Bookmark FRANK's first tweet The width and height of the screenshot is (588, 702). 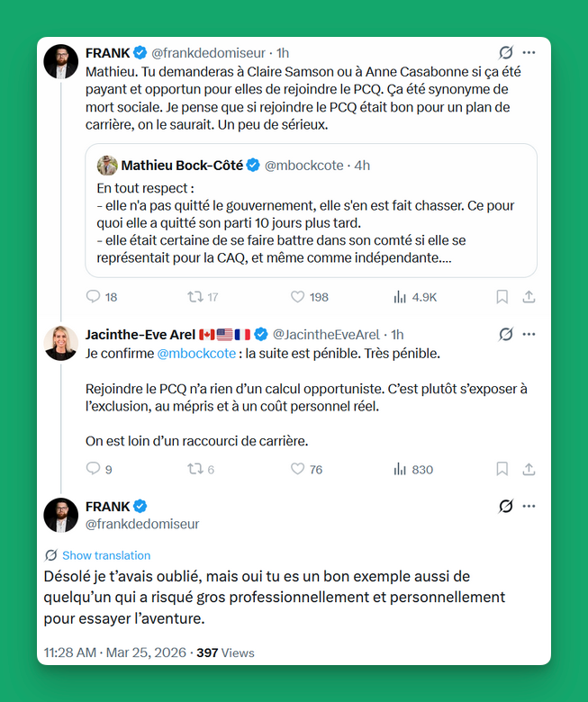502,296
